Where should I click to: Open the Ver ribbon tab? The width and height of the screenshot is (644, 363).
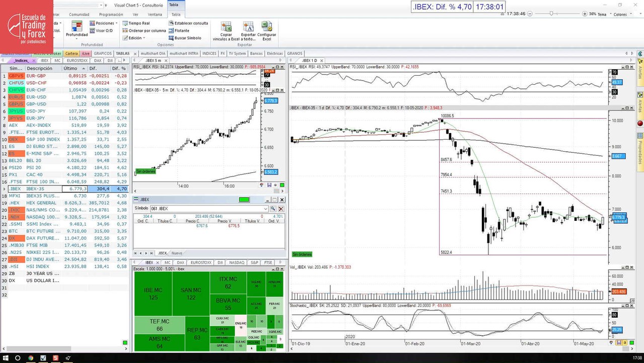pyautogui.click(x=135, y=15)
